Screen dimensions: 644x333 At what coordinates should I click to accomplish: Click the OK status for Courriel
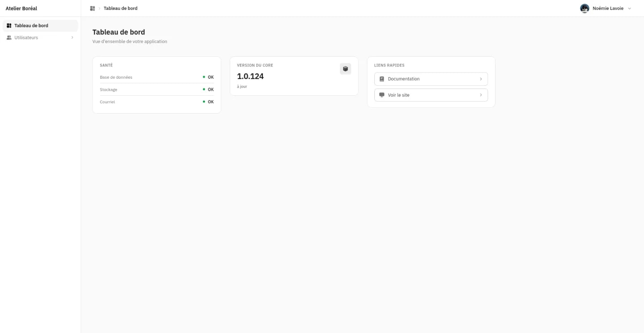point(211,102)
